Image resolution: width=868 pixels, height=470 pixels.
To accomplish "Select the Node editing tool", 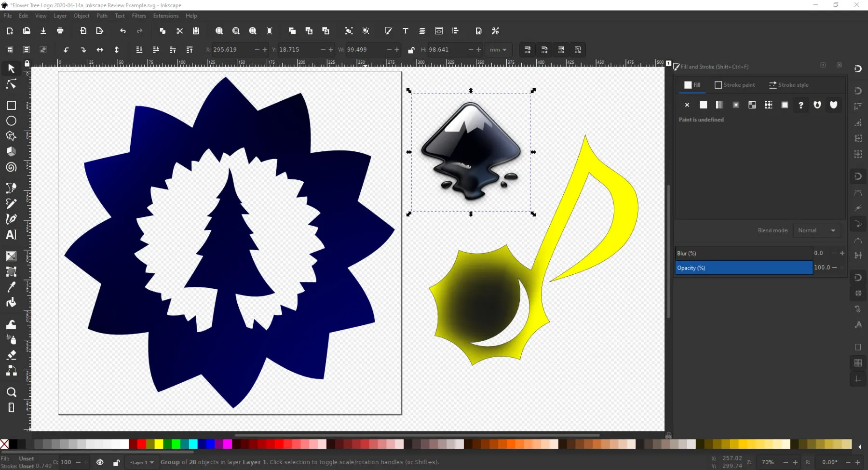I will (x=11, y=85).
